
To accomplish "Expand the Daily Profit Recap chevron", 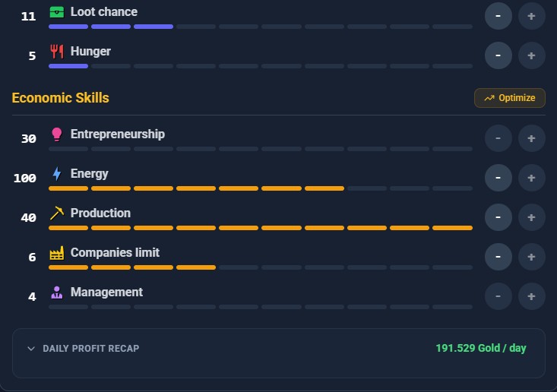I will 31,349.
